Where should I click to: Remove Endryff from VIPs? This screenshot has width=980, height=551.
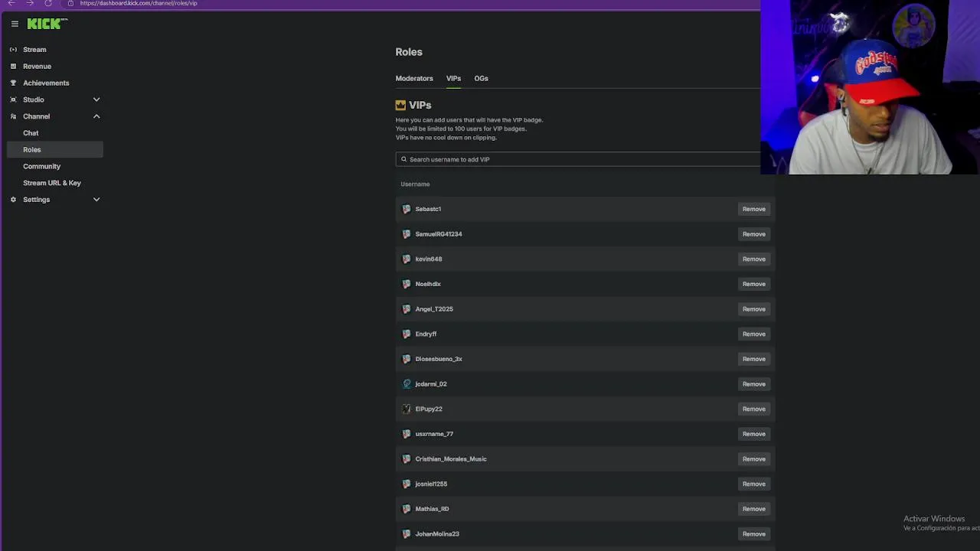(x=753, y=334)
